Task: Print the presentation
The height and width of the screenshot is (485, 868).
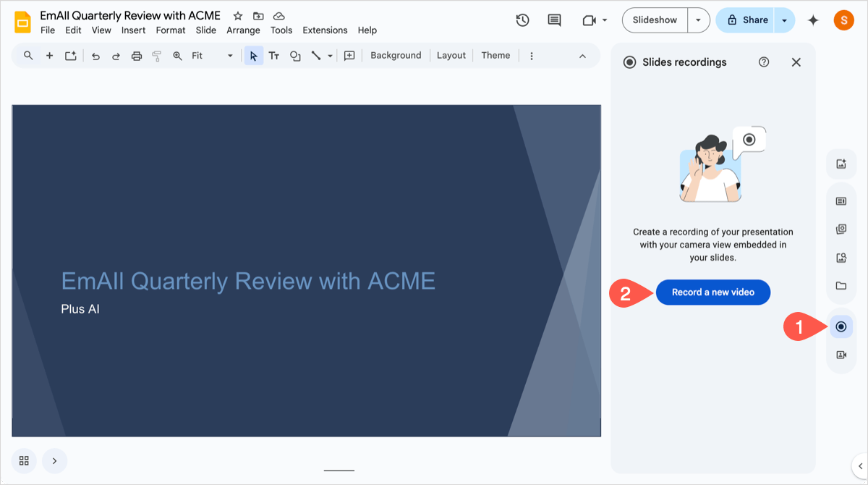Action: 137,56
